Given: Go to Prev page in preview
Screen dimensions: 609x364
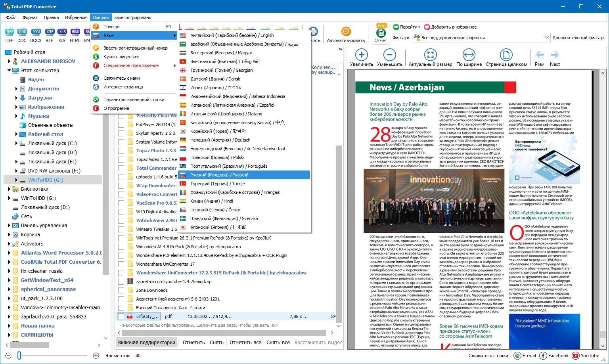Looking at the screenshot, I should 539,58.
